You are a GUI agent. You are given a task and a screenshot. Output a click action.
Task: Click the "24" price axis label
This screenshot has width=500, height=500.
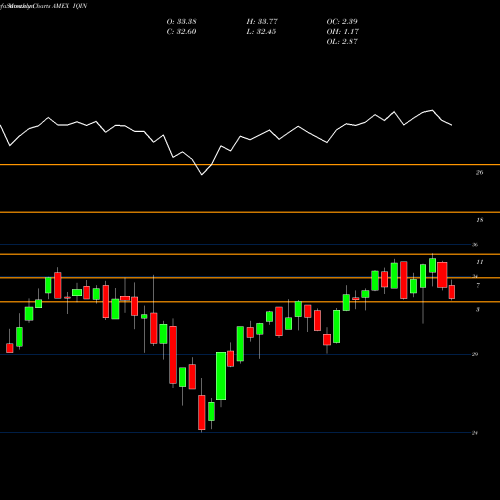coord(475,433)
